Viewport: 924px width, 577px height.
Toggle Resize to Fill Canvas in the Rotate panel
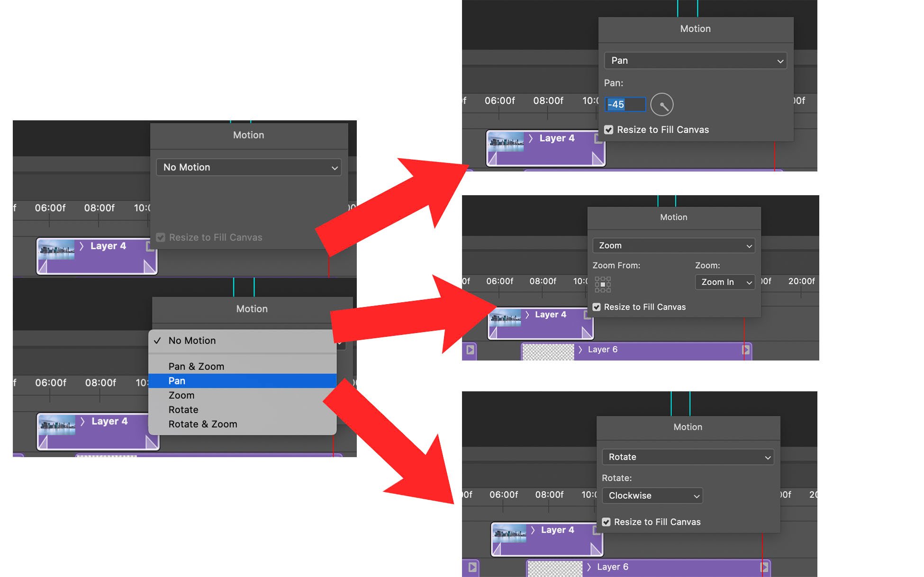point(606,522)
